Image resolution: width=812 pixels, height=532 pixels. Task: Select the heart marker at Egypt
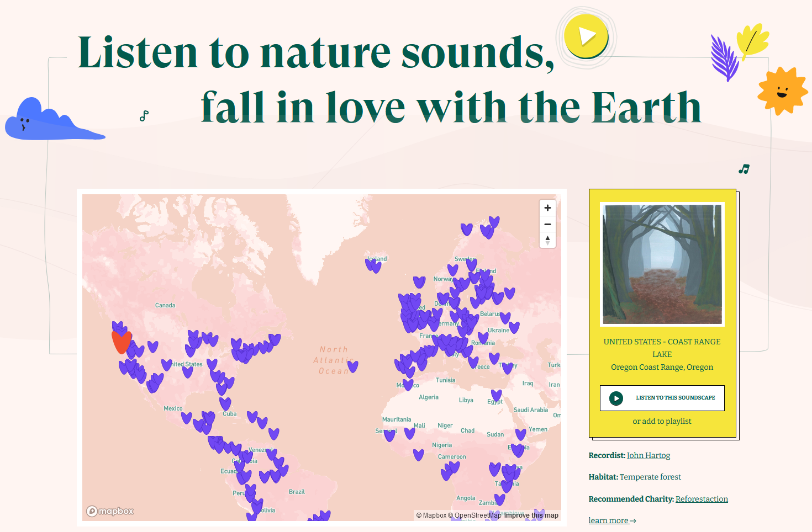pos(497,395)
